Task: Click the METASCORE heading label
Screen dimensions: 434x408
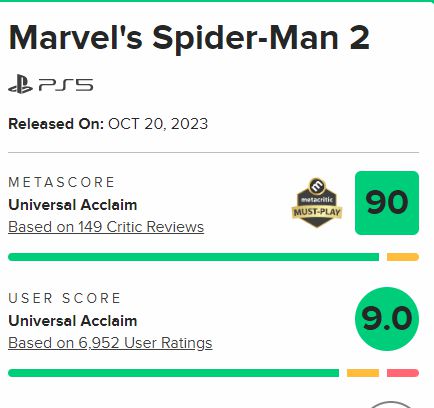Action: [62, 182]
